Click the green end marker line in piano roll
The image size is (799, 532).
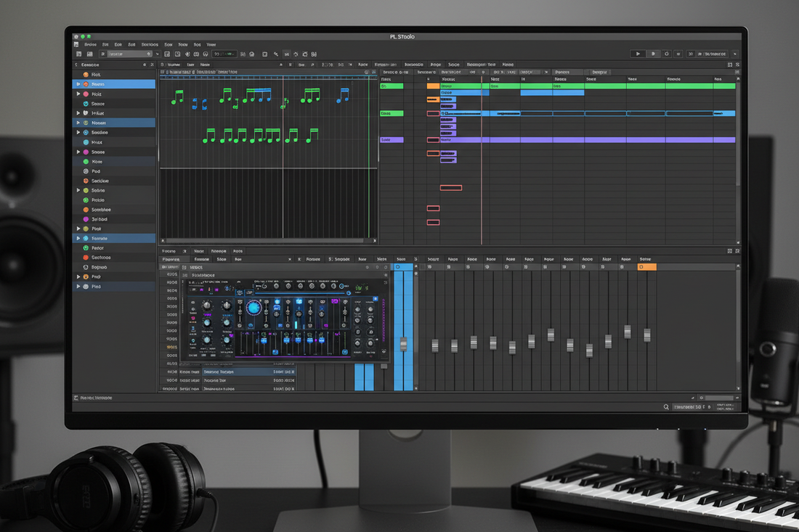click(369, 157)
